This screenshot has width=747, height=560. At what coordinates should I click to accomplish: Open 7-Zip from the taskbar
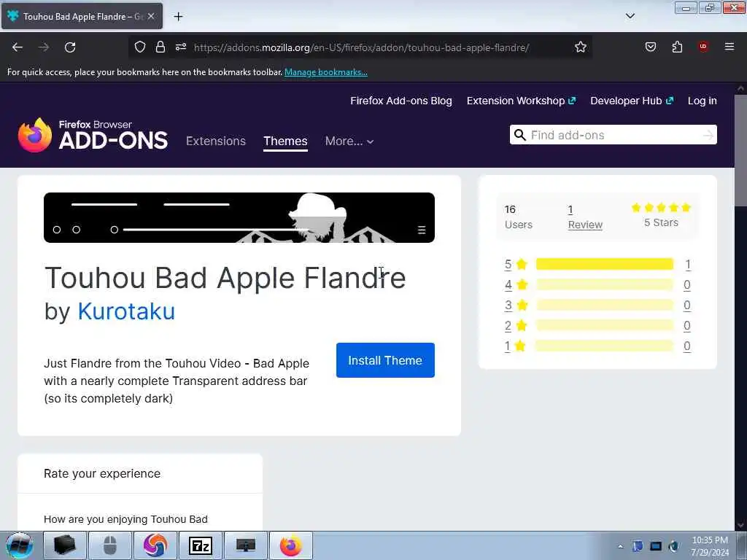[201, 545]
